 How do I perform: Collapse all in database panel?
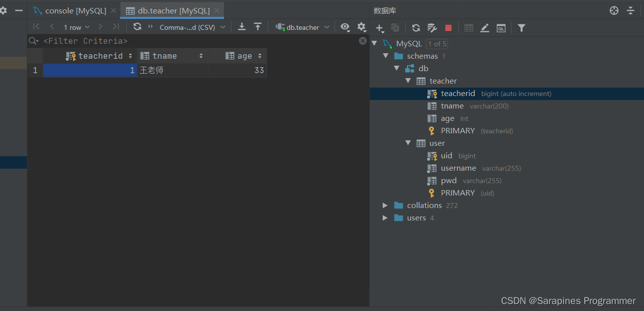coord(631,10)
